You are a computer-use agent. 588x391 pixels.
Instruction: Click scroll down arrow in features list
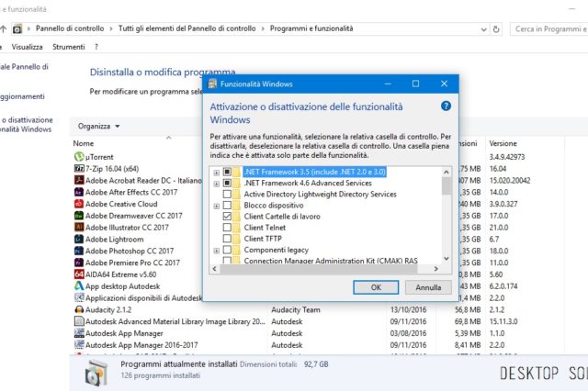click(447, 259)
